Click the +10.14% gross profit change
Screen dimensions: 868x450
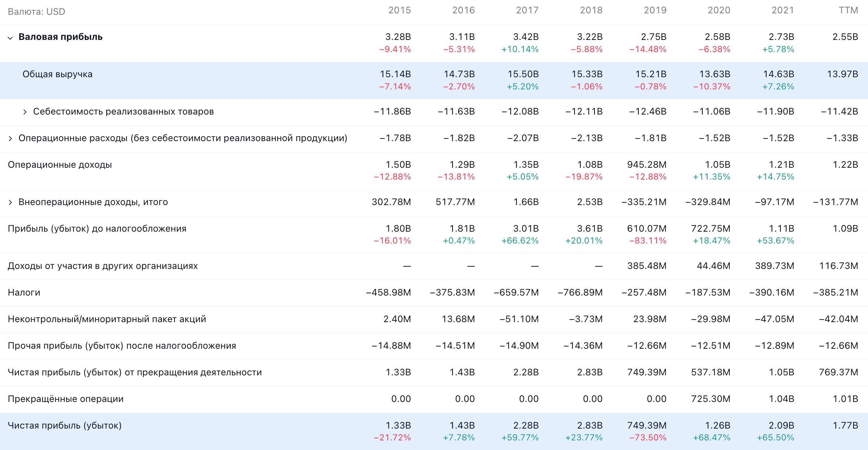pos(520,49)
